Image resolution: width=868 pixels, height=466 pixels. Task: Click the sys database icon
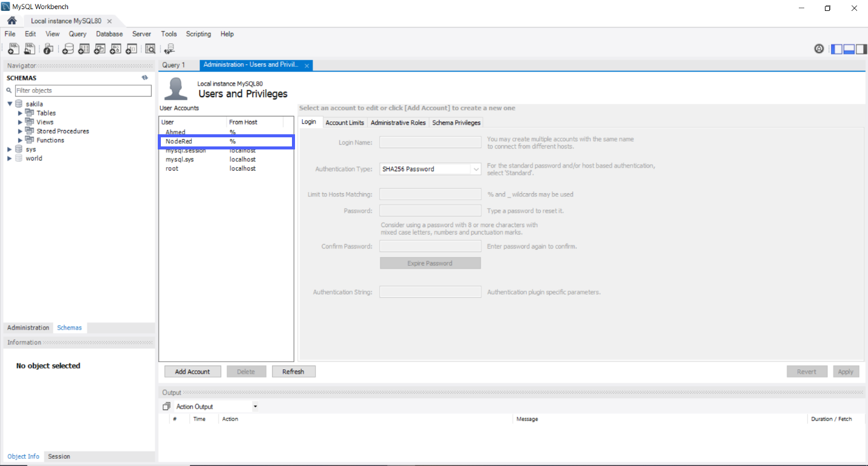[x=19, y=149]
